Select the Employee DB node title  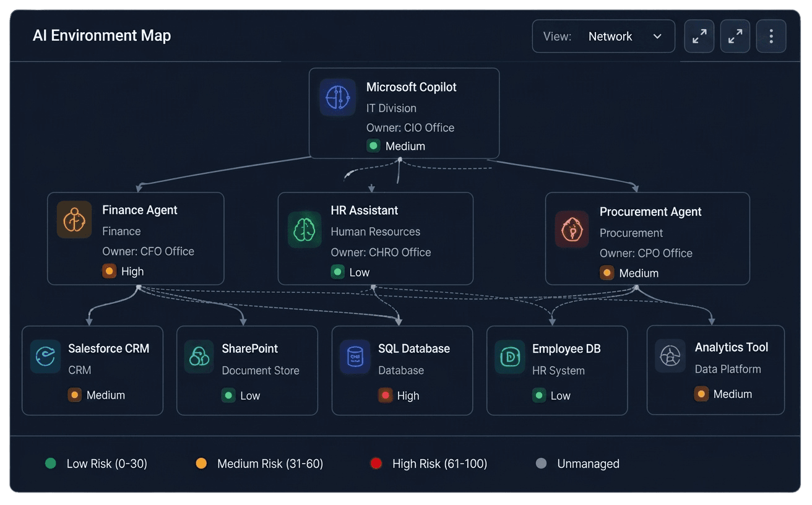point(566,348)
